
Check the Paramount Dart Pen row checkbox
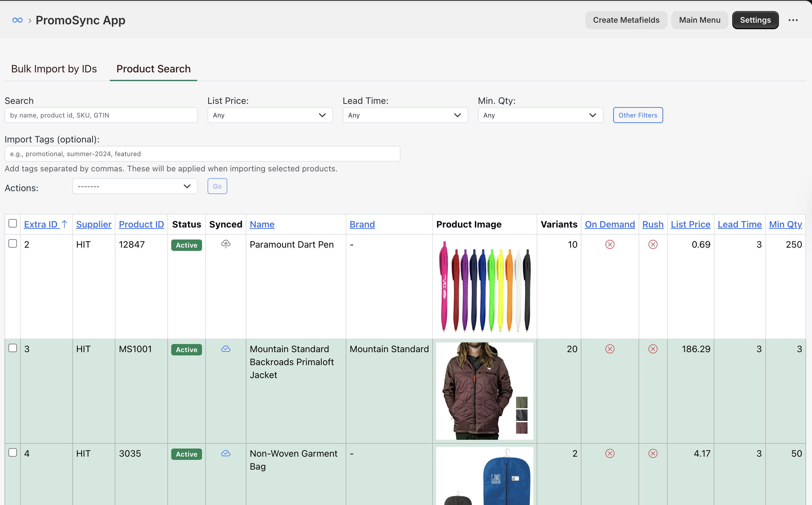click(x=13, y=244)
